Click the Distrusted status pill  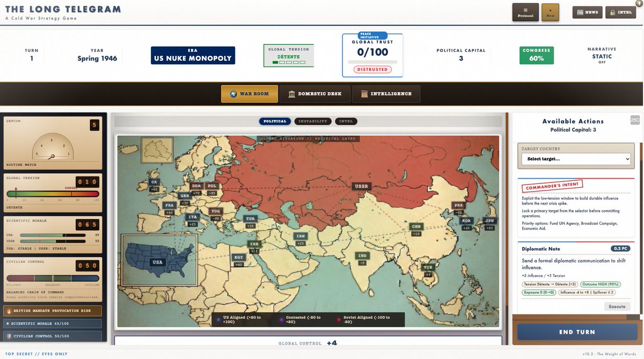click(x=372, y=69)
